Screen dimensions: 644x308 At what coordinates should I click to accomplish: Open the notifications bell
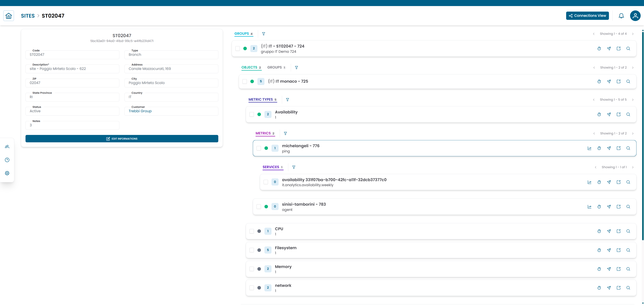[x=621, y=16]
